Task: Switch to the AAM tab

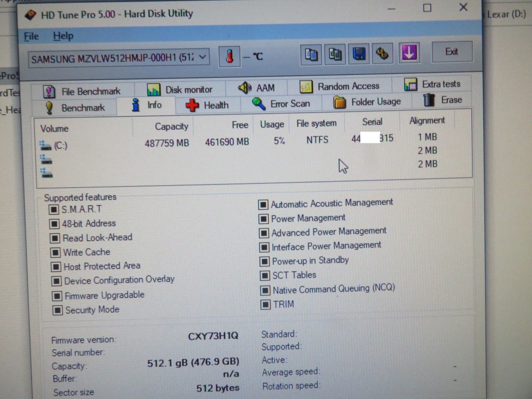Action: pos(257,88)
